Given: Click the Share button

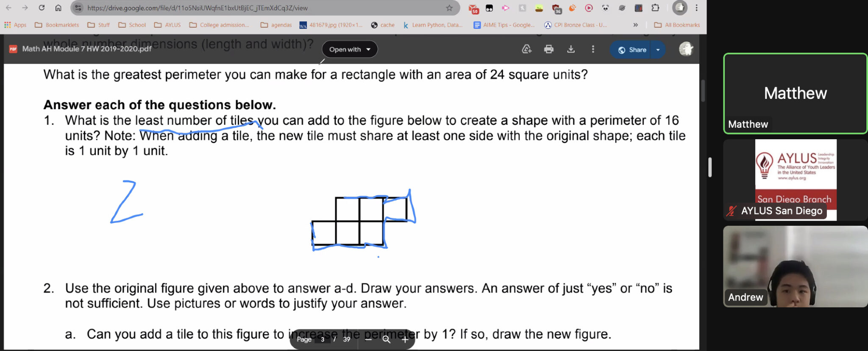Looking at the screenshot, I should pyautogui.click(x=632, y=50).
